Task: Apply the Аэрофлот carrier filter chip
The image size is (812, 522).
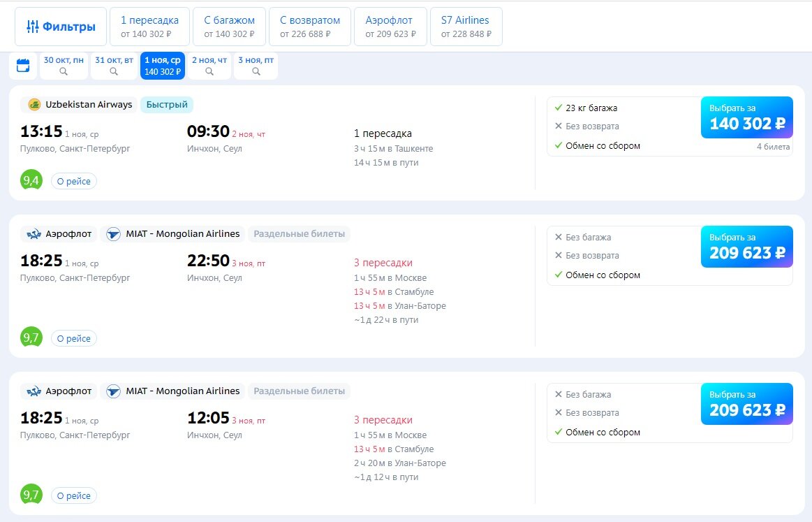Action: click(389, 26)
